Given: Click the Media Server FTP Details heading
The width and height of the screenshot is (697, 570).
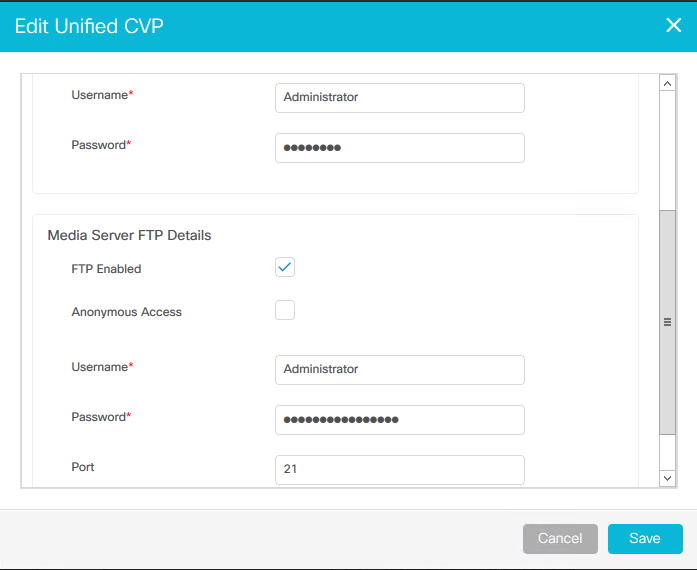Looking at the screenshot, I should click(x=129, y=235).
